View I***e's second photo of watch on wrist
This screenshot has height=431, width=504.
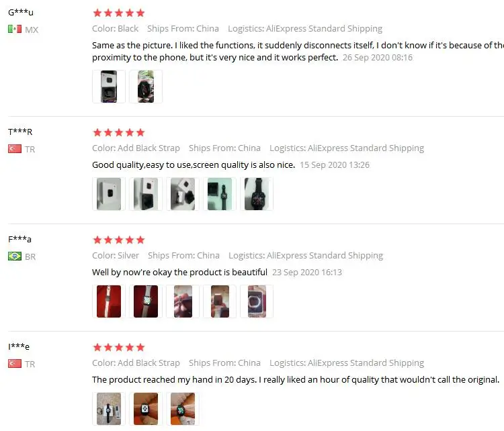coord(146,409)
